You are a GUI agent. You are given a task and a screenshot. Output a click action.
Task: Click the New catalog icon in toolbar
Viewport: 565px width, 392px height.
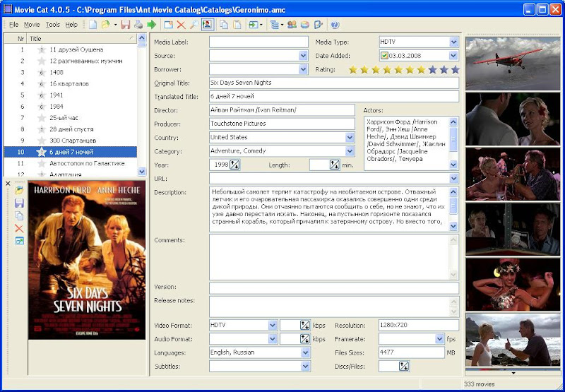[x=93, y=25]
